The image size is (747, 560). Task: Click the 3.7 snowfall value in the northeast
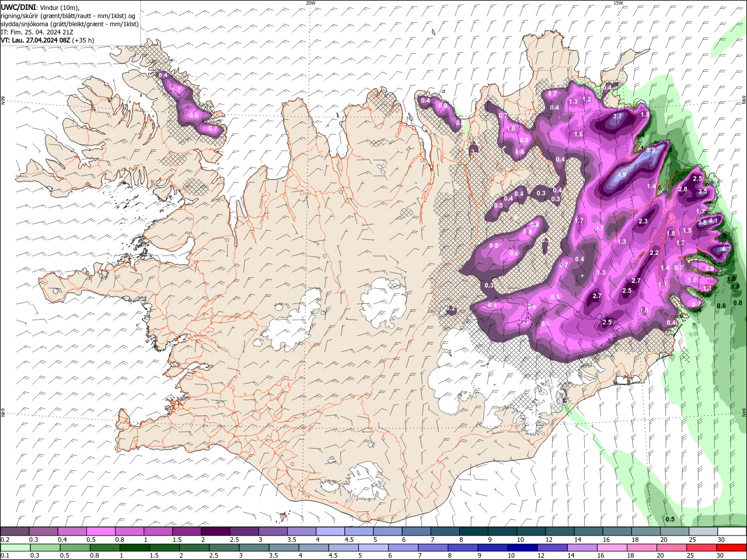(619, 117)
